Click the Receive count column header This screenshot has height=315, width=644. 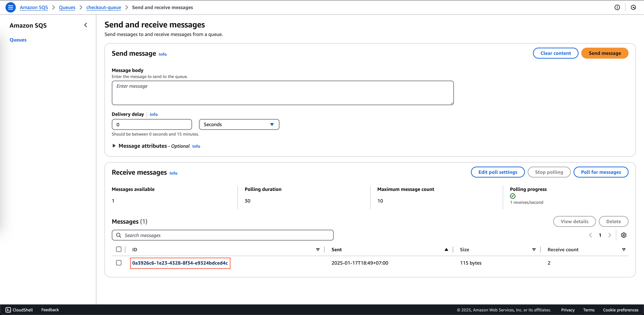563,250
